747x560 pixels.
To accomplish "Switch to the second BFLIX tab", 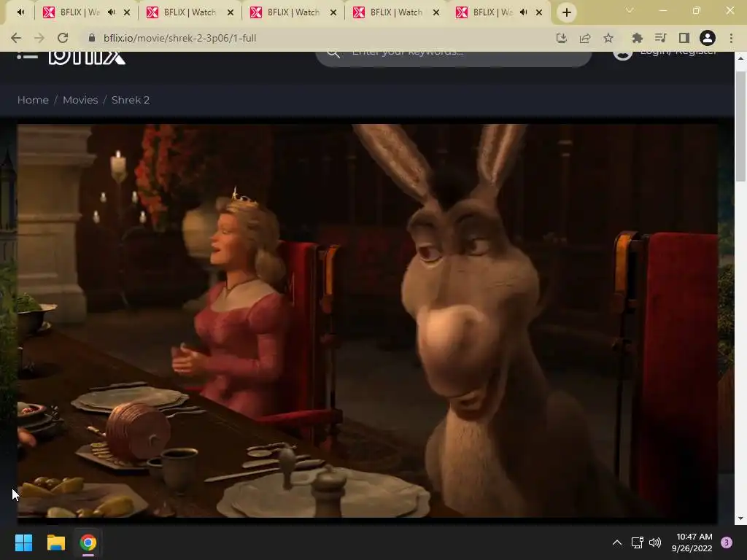I will coord(85,12).
